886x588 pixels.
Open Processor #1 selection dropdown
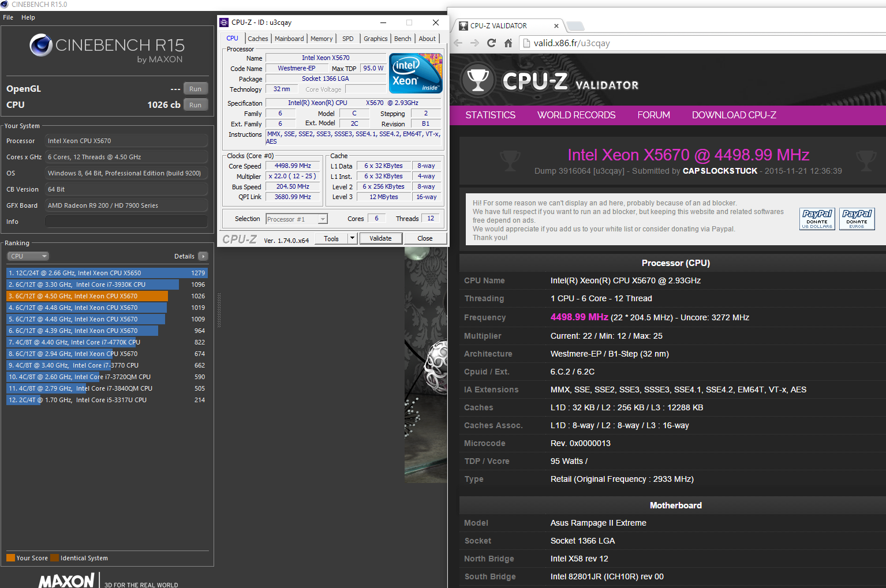click(297, 219)
